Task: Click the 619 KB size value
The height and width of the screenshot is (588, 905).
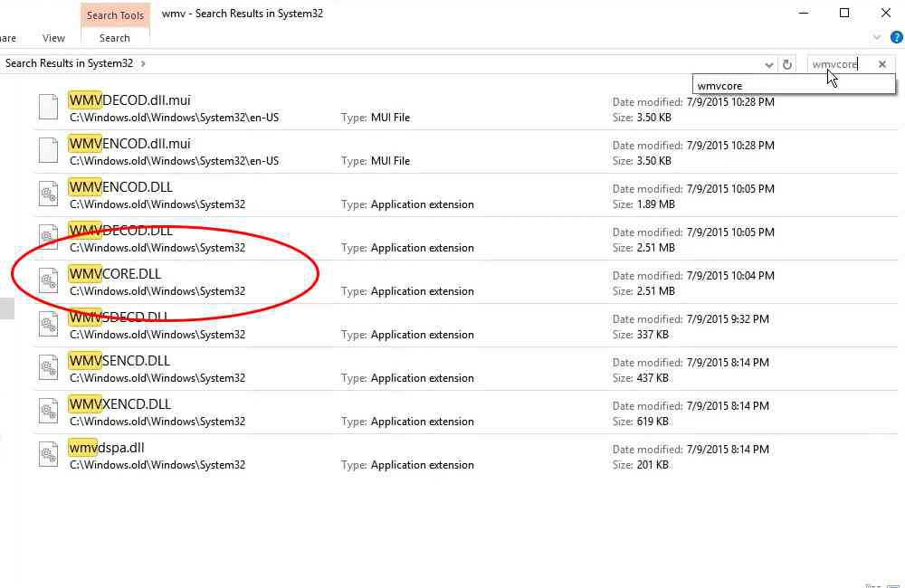Action: (653, 422)
